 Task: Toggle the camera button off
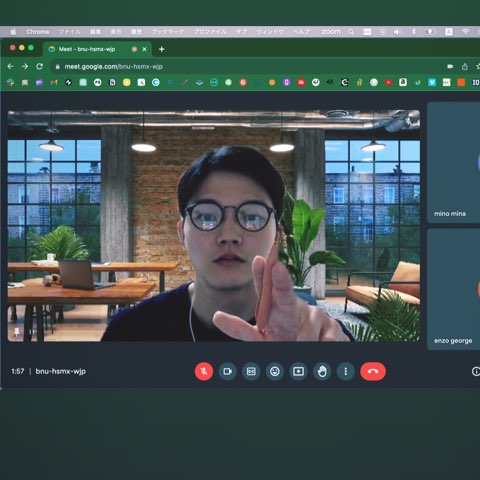[x=228, y=371]
